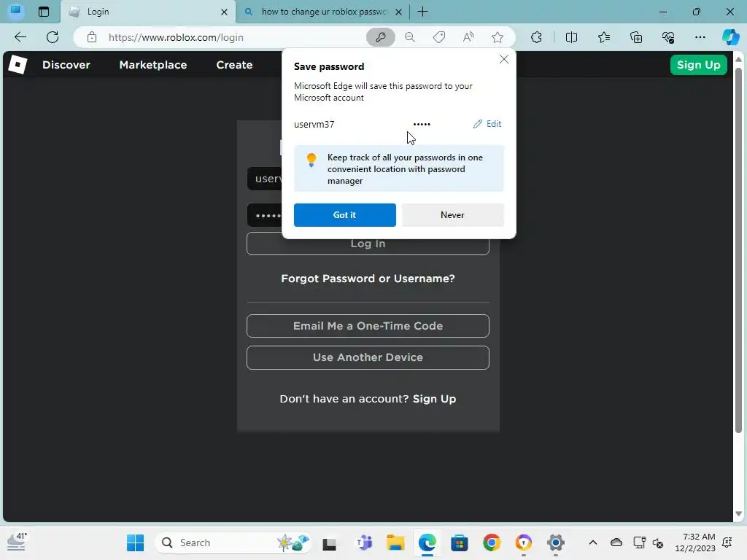The height and width of the screenshot is (560, 747).
Task: View site information lock icon
Action: pos(92,37)
